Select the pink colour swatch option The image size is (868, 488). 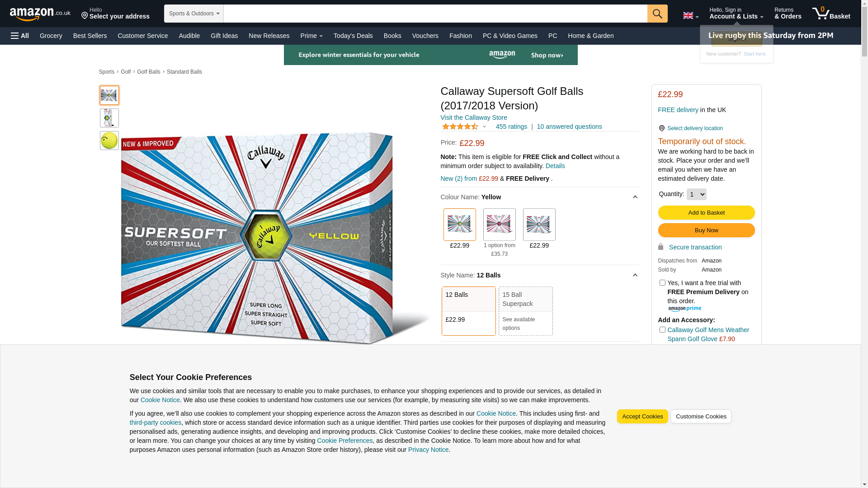[499, 225]
